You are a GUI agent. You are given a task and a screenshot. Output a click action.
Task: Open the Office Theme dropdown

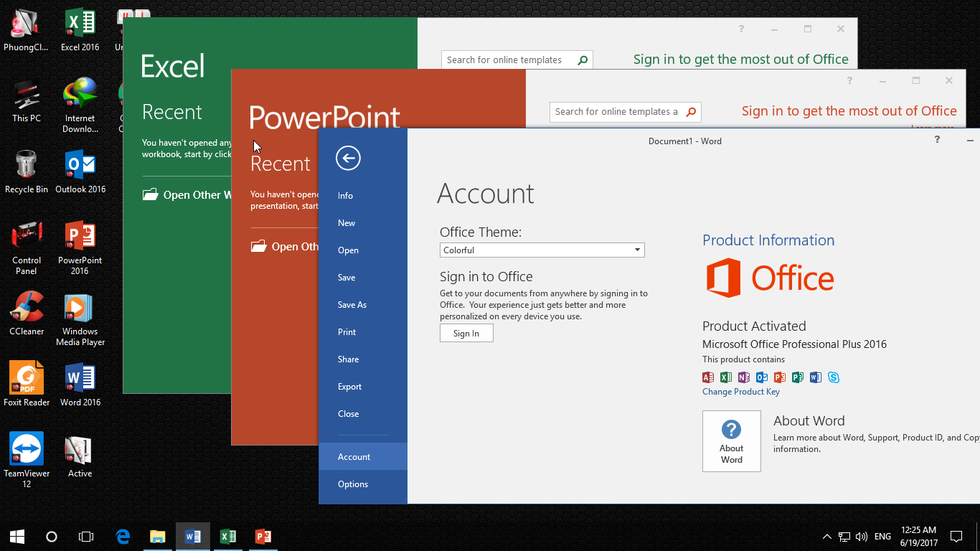[x=542, y=250]
